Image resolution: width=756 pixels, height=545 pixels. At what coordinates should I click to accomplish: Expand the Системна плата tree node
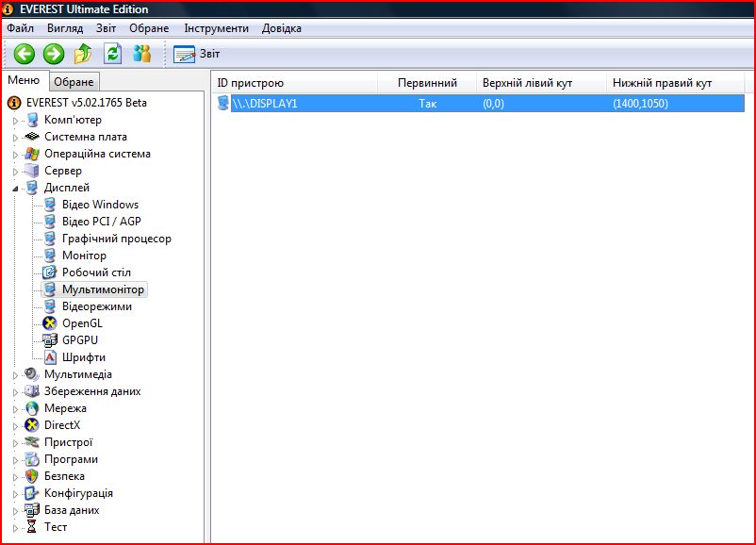click(15, 138)
